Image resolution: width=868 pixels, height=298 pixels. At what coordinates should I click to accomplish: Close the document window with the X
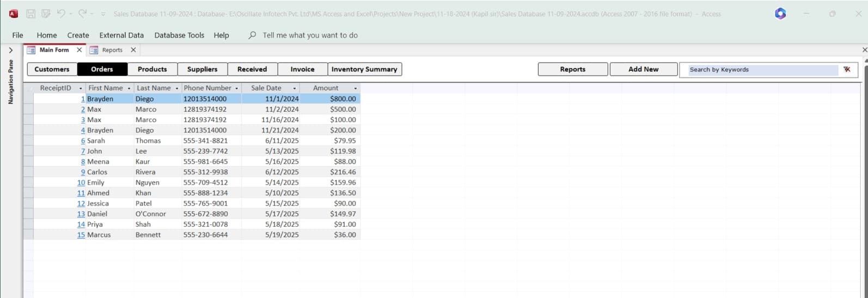click(865, 50)
